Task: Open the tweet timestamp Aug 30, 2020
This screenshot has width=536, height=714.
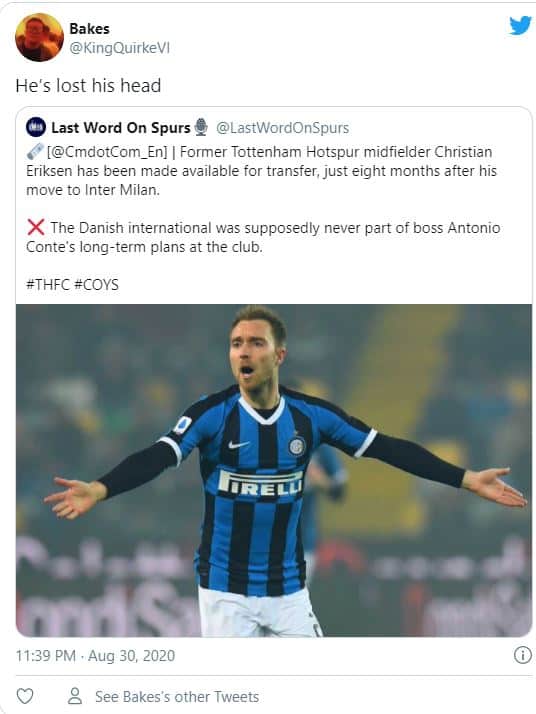Action: click(x=95, y=656)
